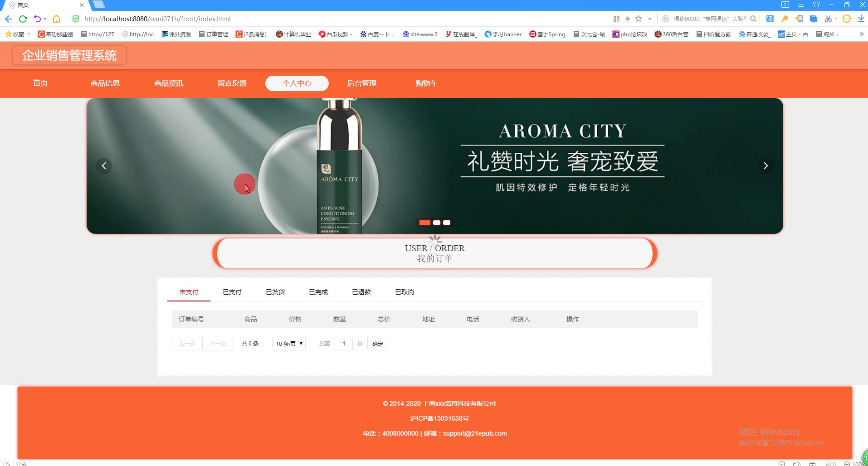Open the 订单管理 bookmark
Image resolution: width=868 pixels, height=466 pixels.
click(x=214, y=34)
